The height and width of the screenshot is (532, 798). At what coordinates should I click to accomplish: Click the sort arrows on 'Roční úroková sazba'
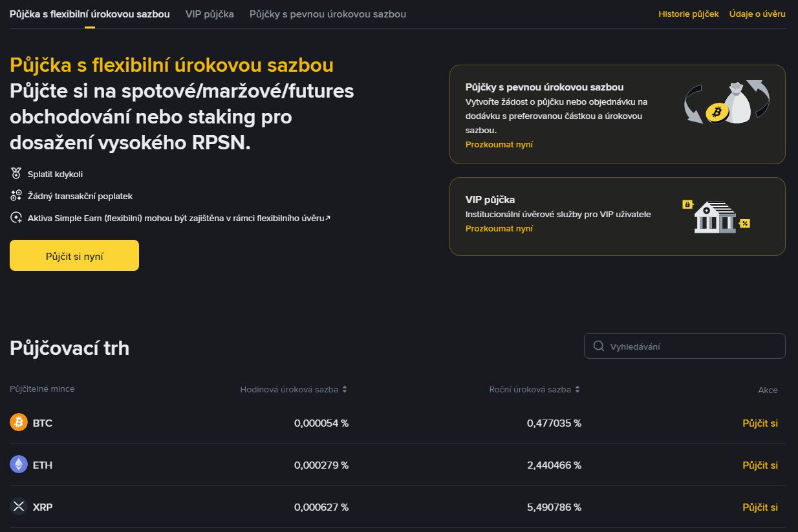[x=577, y=389]
